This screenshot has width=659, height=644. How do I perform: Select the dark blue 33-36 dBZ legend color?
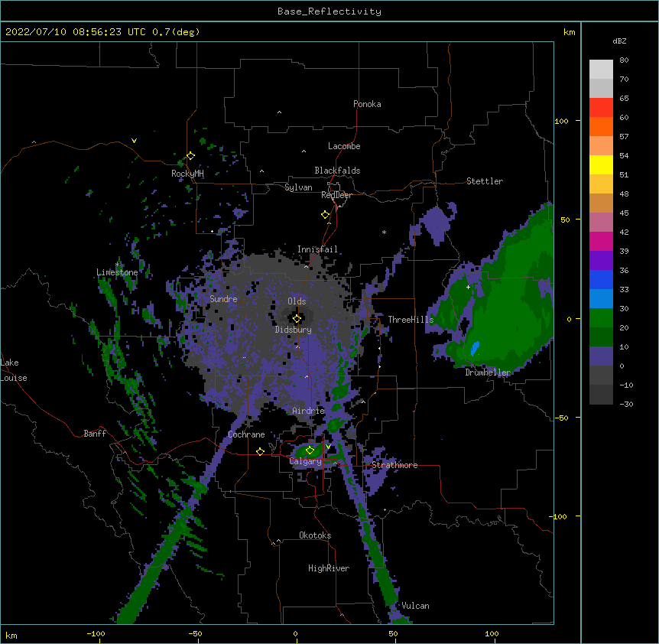coord(601,280)
